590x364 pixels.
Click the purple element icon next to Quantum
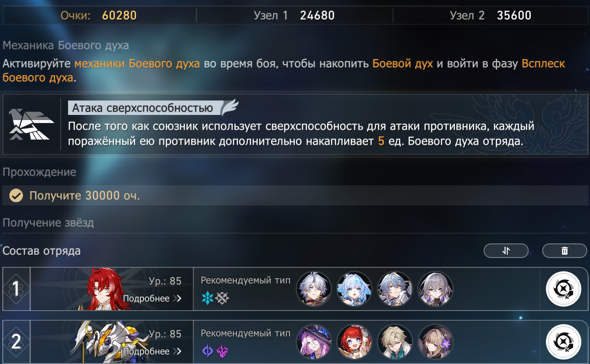(x=222, y=351)
